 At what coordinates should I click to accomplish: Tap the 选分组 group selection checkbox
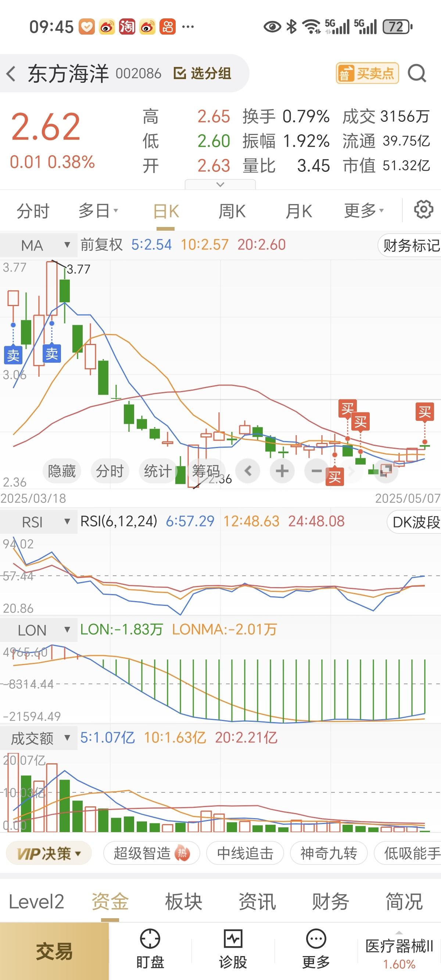coord(202,74)
